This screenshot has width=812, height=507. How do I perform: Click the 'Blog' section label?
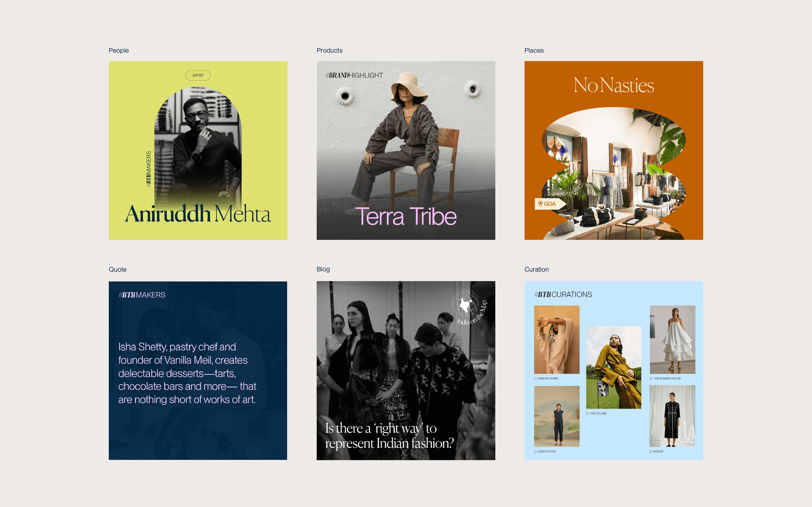point(323,269)
